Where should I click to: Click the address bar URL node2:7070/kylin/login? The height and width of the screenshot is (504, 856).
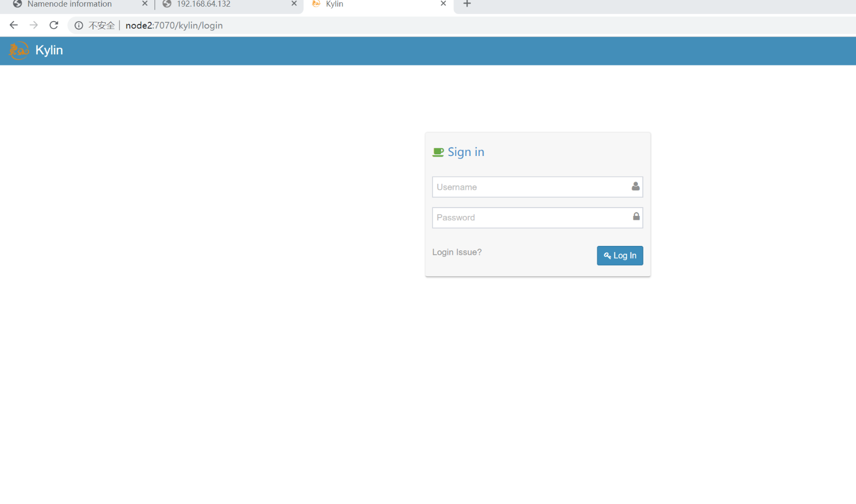click(174, 26)
